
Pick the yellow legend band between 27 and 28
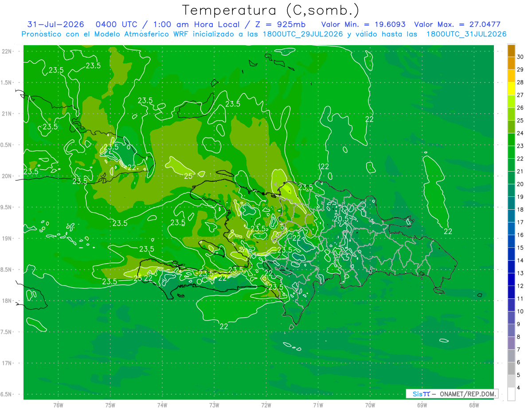[511, 89]
